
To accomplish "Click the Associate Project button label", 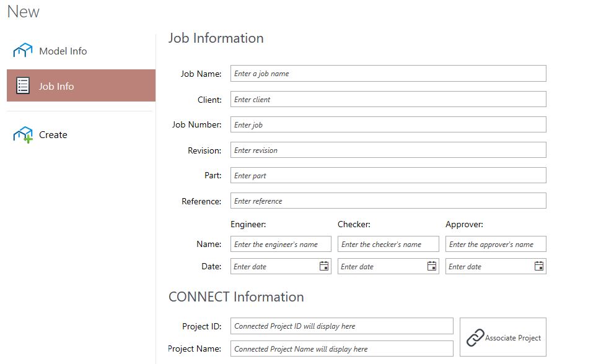I will (512, 338).
